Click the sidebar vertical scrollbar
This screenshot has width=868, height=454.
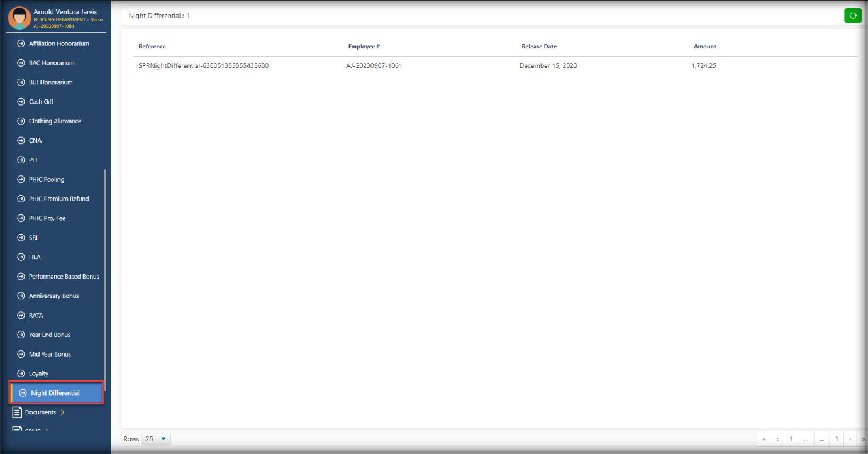pyautogui.click(x=105, y=277)
